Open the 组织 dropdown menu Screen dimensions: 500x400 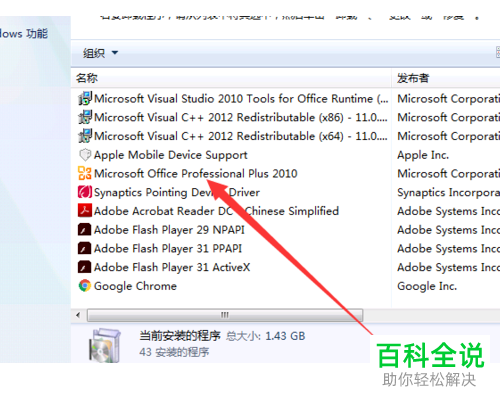(x=100, y=53)
